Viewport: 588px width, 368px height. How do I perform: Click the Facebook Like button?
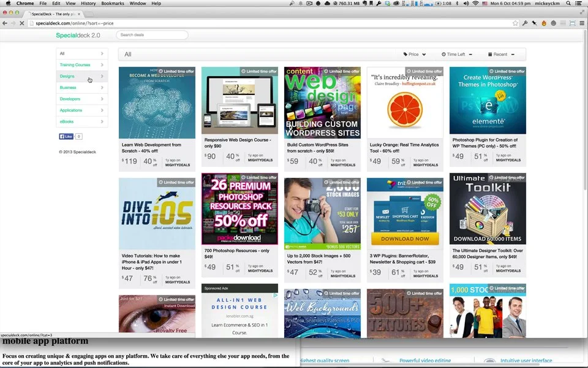coord(66,136)
